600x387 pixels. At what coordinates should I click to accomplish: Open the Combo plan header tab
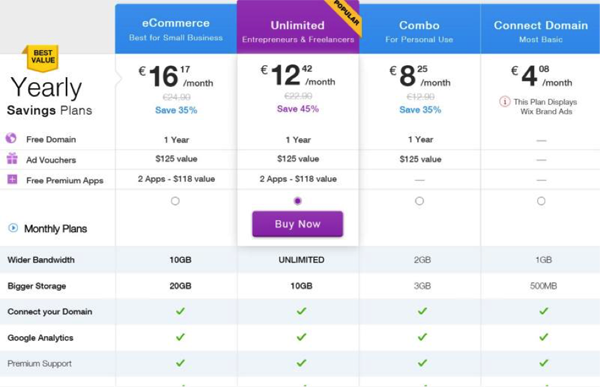419,29
